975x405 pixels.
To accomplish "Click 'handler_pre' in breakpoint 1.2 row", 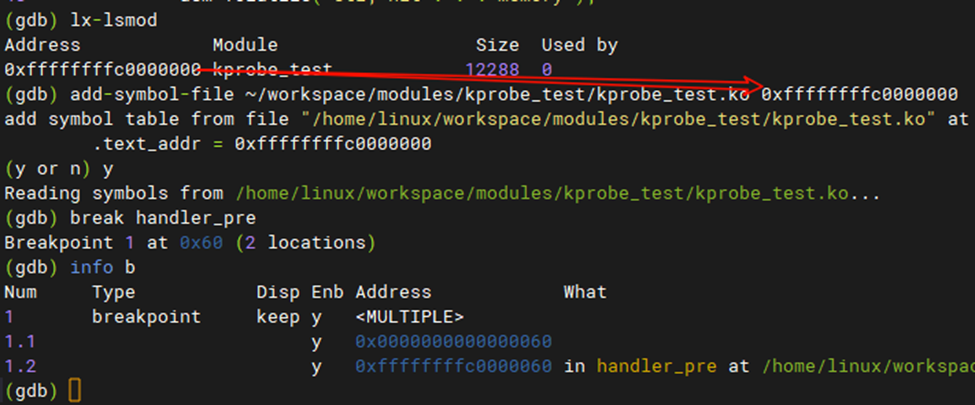I will 657,366.
